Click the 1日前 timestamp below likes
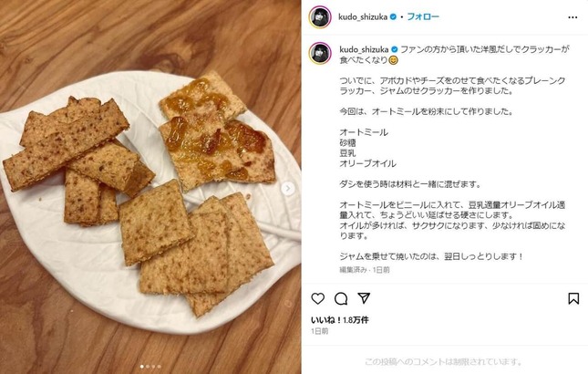 [319, 331]
